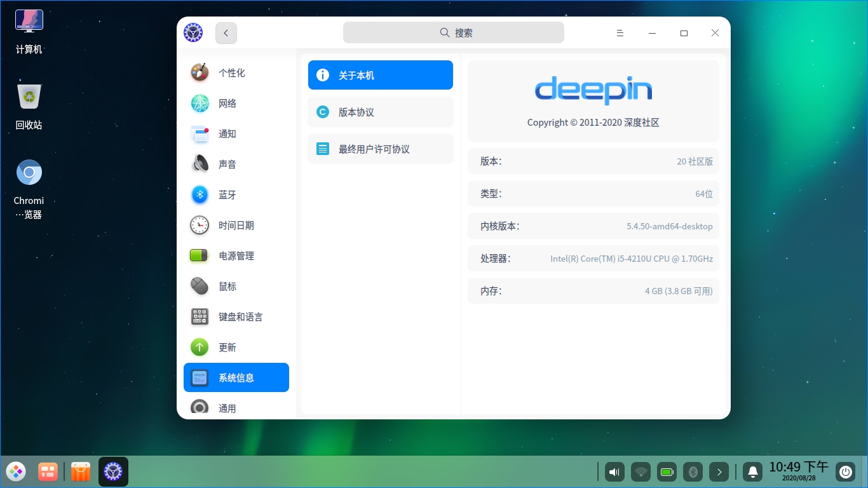Select the Bluetooth (蓝牙) settings icon
The width and height of the screenshot is (868, 488).
(200, 195)
